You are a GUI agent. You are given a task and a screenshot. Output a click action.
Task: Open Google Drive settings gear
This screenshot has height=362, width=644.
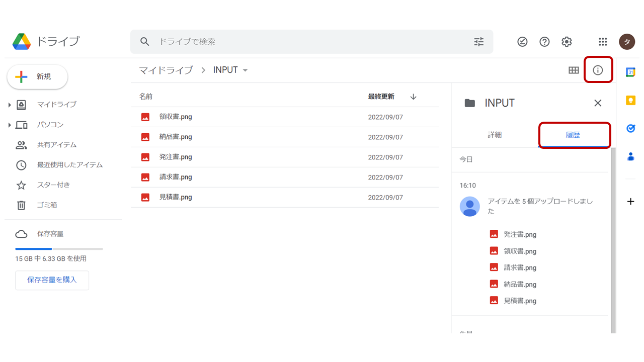(567, 42)
